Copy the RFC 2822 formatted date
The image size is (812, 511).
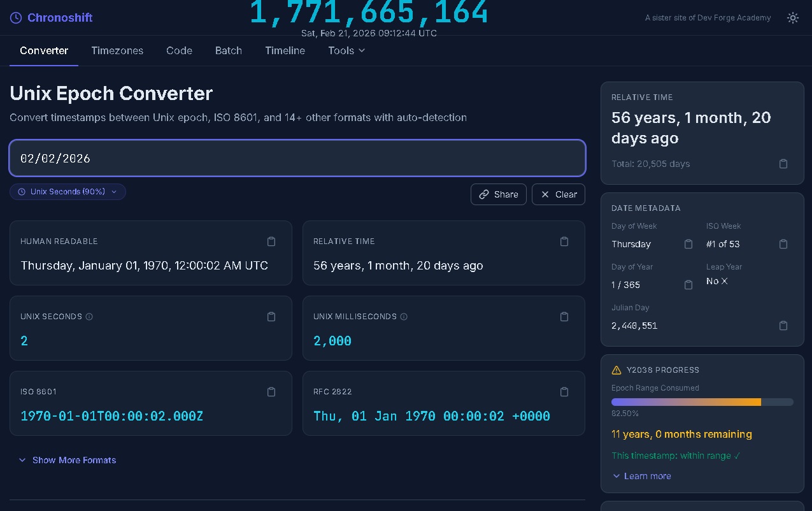coord(564,392)
